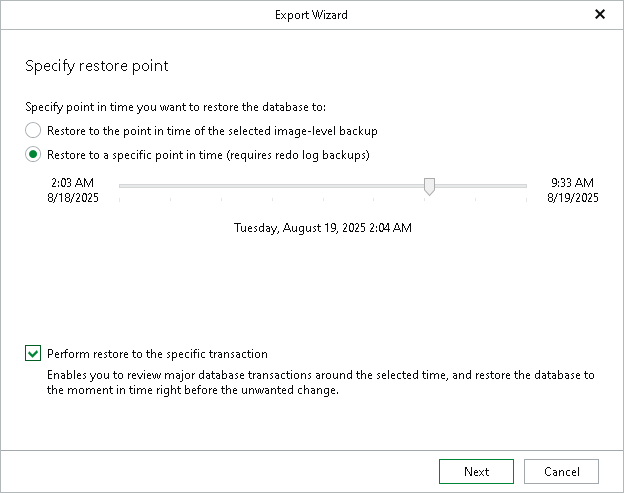The width and height of the screenshot is (624, 493).
Task: Select restore to image-level backup point radio
Action: point(33,131)
